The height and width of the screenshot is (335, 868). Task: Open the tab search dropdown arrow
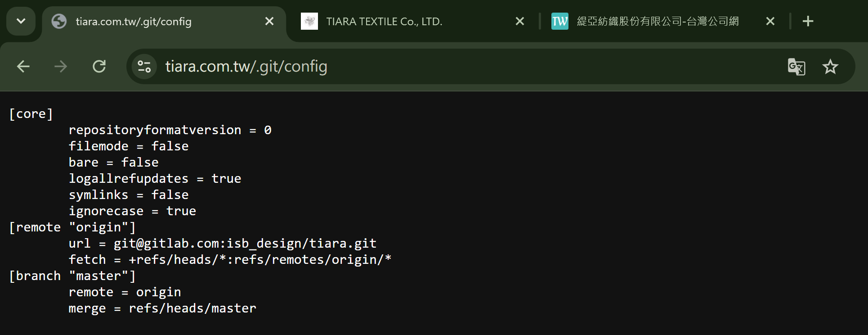[x=21, y=21]
